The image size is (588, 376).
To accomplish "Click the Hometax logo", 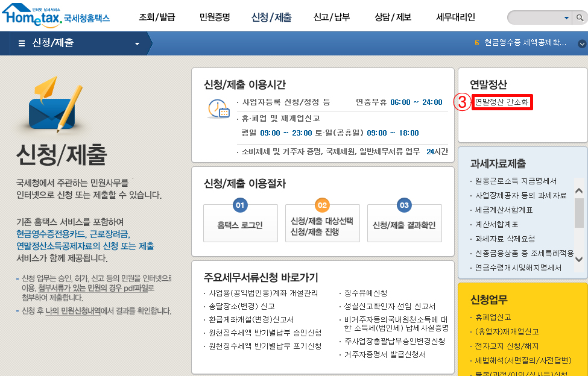I will pos(56,16).
